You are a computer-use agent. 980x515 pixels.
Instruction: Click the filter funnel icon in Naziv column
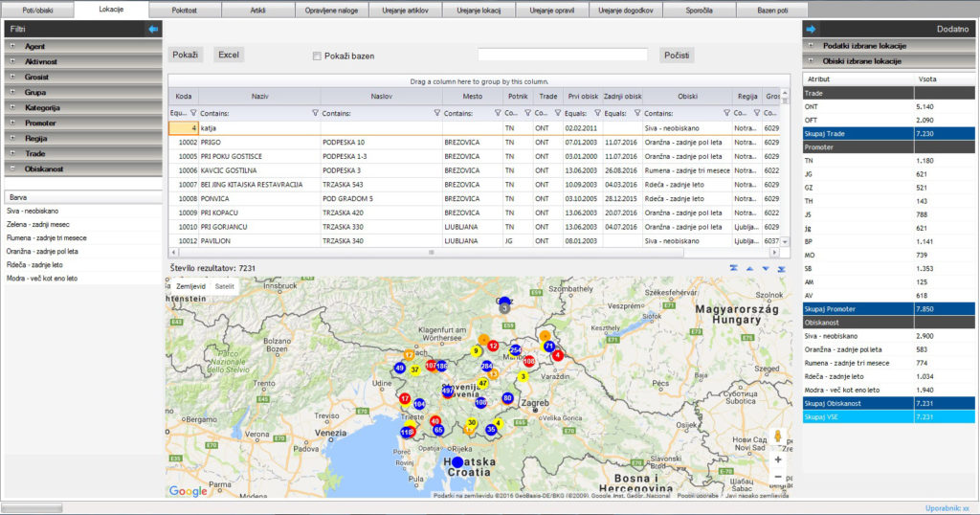point(316,112)
